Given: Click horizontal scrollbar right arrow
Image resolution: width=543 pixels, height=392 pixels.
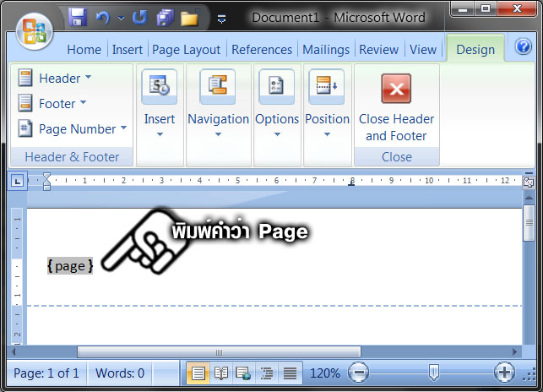Looking at the screenshot, I should click(515, 352).
